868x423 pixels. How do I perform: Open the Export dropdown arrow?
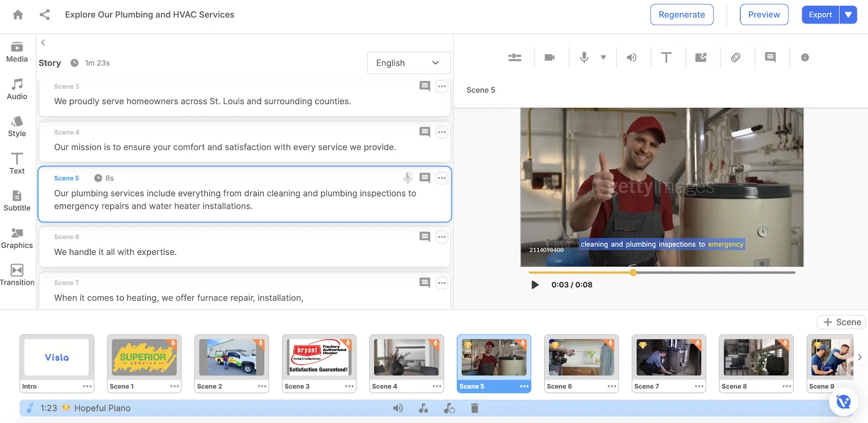848,15
